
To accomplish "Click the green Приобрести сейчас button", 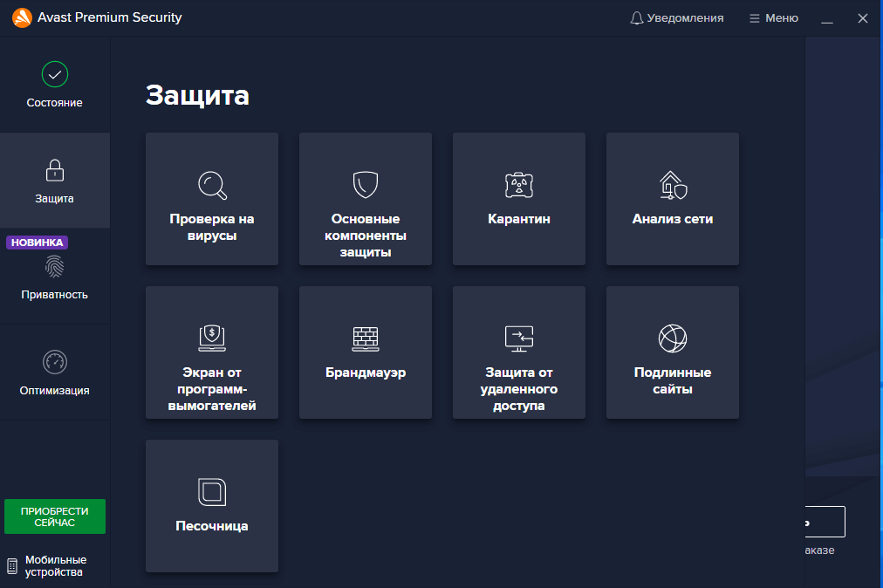I will pyautogui.click(x=55, y=516).
